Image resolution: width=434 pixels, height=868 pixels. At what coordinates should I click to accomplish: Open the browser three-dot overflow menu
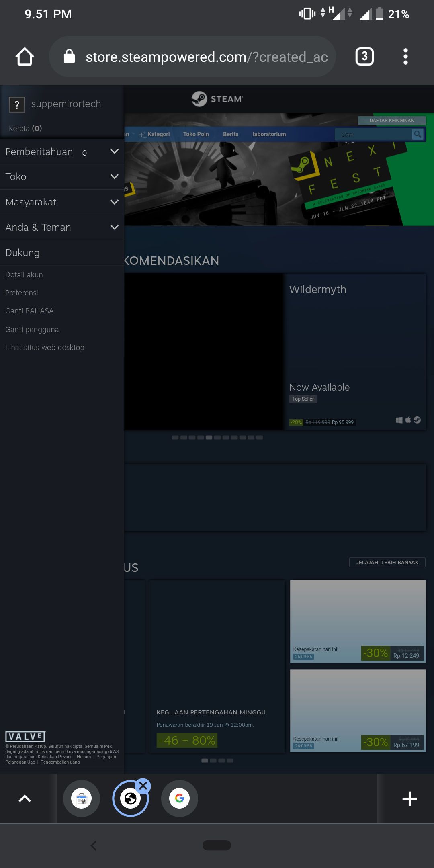(405, 57)
